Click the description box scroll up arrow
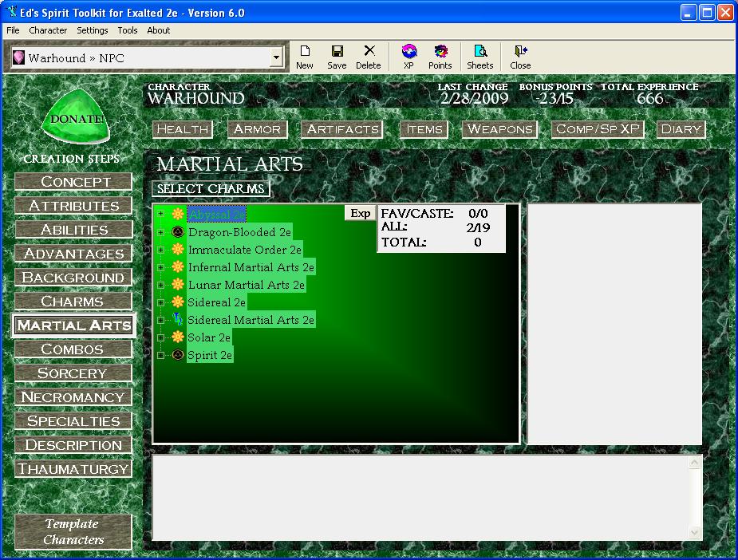 pyautogui.click(x=695, y=463)
